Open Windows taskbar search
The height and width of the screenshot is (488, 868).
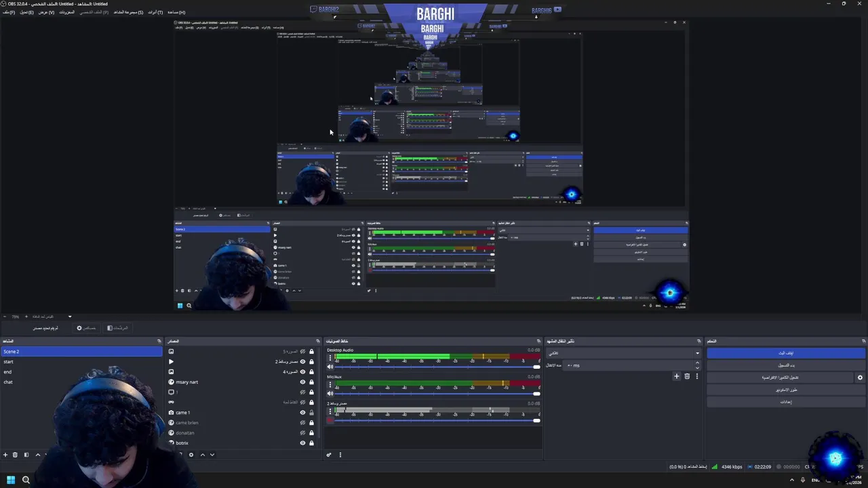pos(26,480)
